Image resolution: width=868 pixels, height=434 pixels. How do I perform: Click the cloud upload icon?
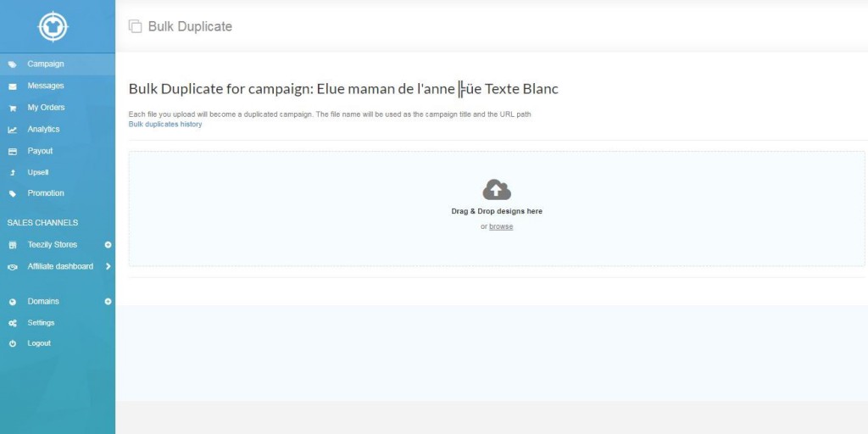(x=497, y=190)
